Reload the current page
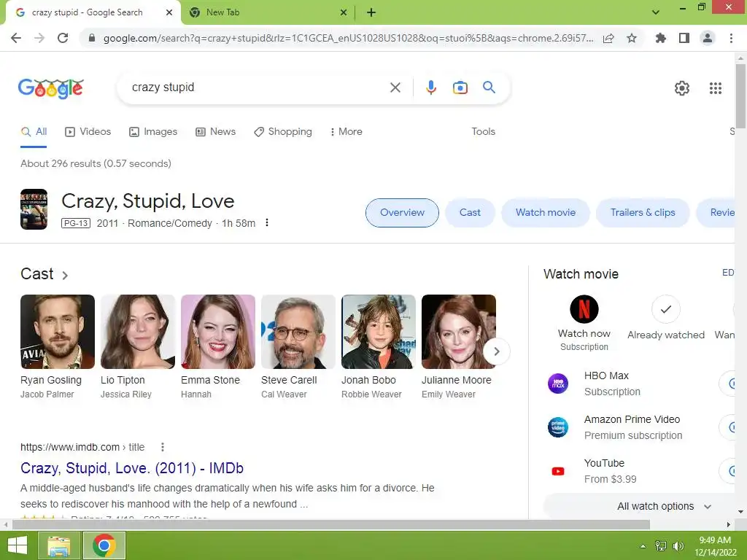 tap(63, 38)
